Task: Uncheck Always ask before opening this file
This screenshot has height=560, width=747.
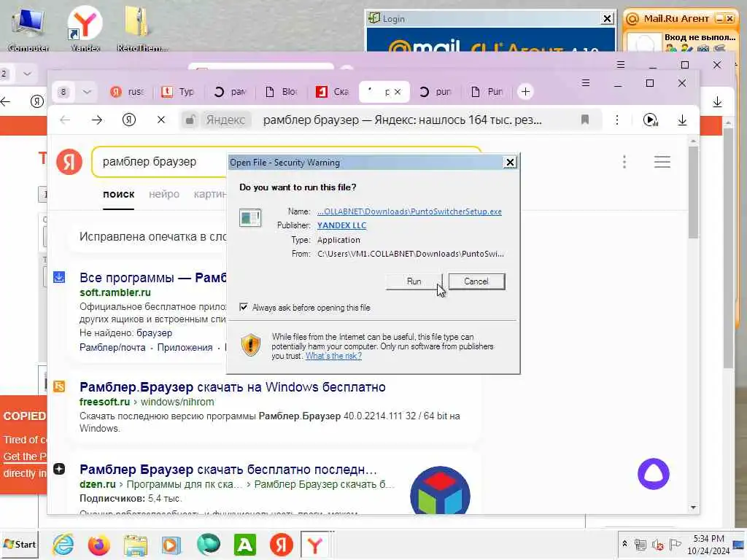Action: click(244, 307)
